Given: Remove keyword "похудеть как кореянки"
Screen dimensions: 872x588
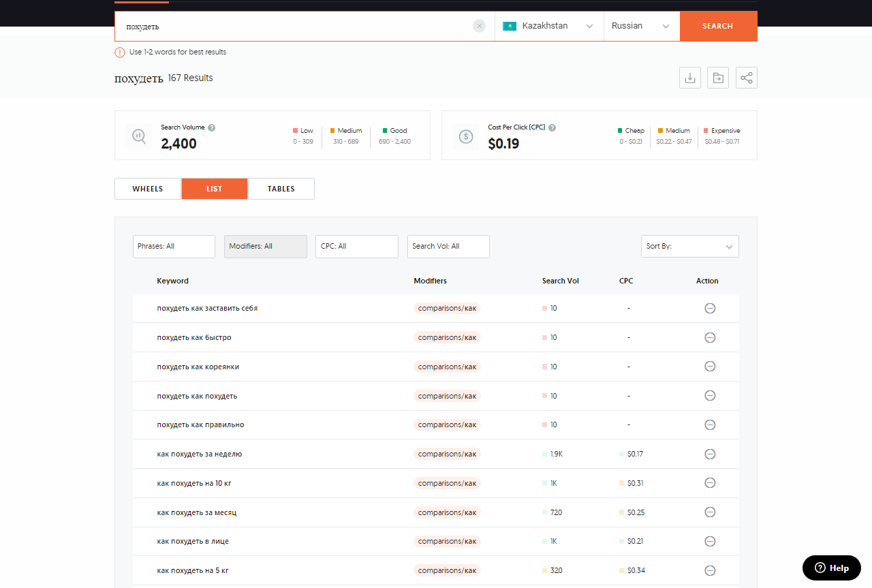Looking at the screenshot, I should click(710, 367).
